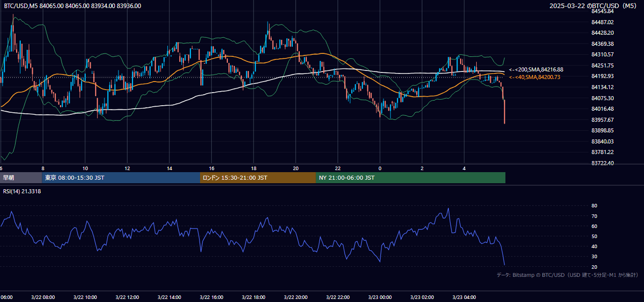This screenshot has width=644, height=302.
Task: Click price axis label 84016.48
Action: tap(602, 109)
